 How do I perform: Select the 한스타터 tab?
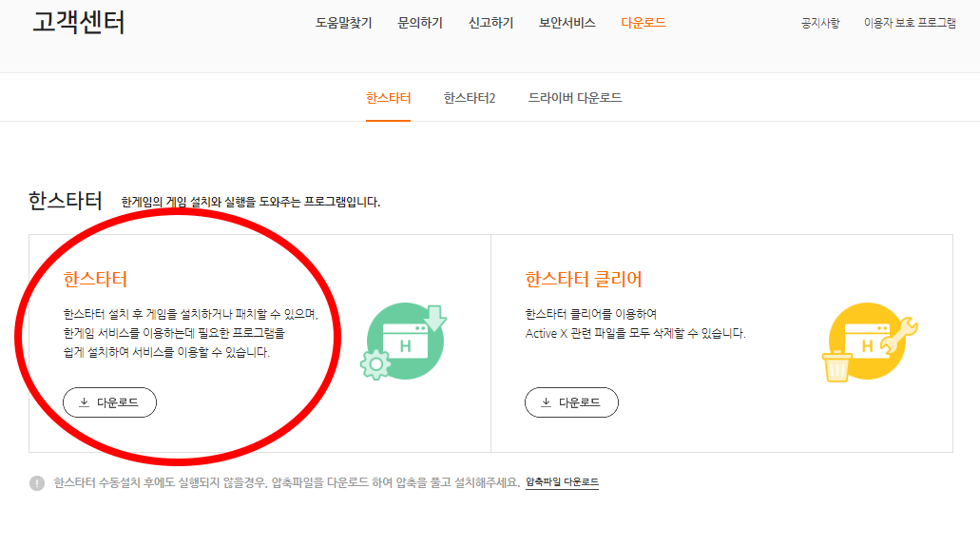(x=389, y=97)
